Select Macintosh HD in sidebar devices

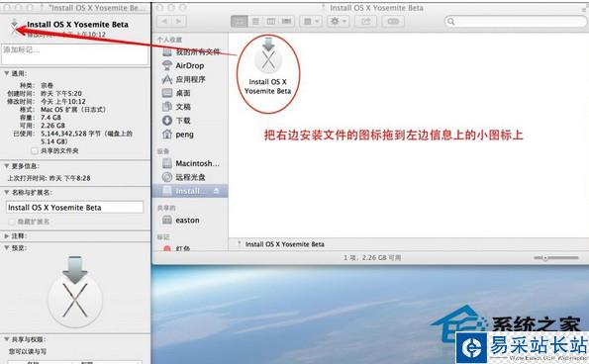(x=191, y=163)
